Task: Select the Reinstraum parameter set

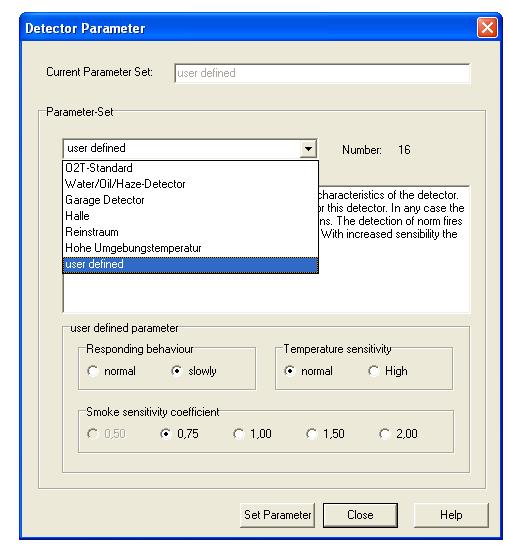Action: coord(190,232)
